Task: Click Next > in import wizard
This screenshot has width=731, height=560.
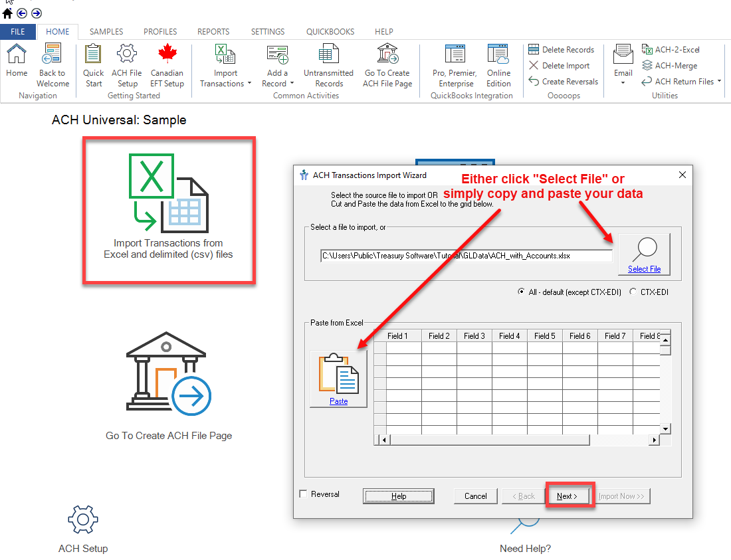Action: coord(567,496)
